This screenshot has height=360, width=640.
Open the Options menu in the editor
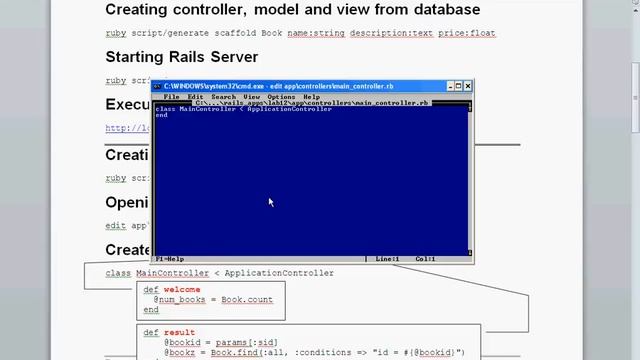[x=281, y=97]
